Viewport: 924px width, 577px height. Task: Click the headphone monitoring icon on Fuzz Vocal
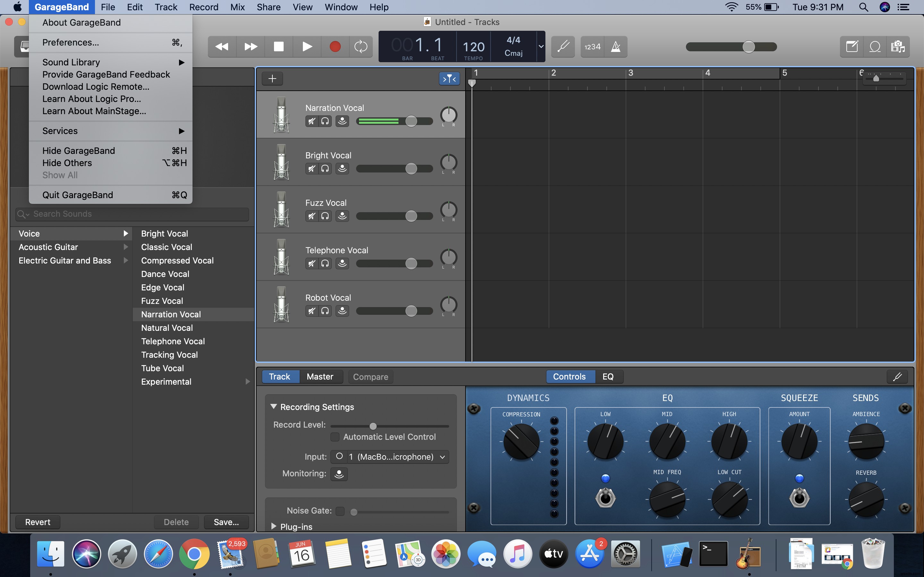[x=325, y=215]
